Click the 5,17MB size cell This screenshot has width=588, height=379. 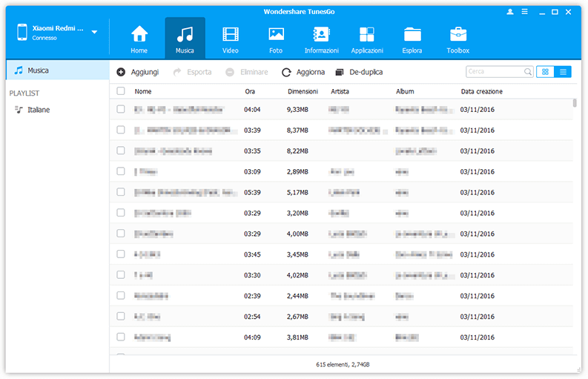click(x=298, y=192)
